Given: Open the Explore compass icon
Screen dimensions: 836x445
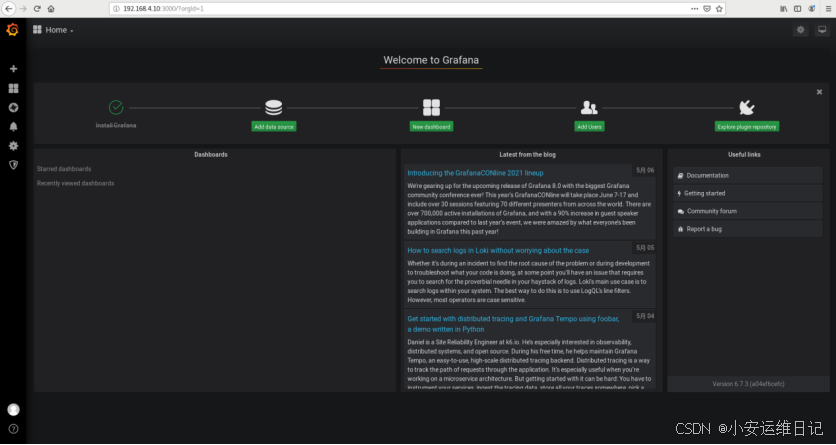Looking at the screenshot, I should (13, 107).
